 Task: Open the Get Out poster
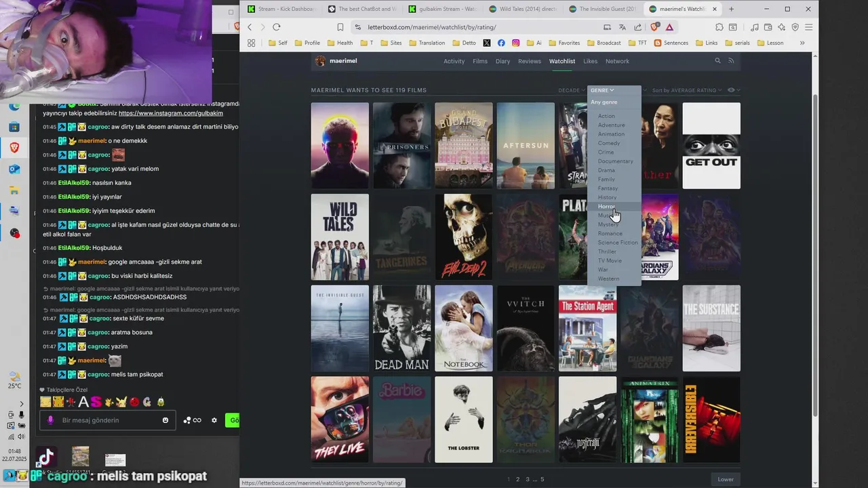coord(711,146)
